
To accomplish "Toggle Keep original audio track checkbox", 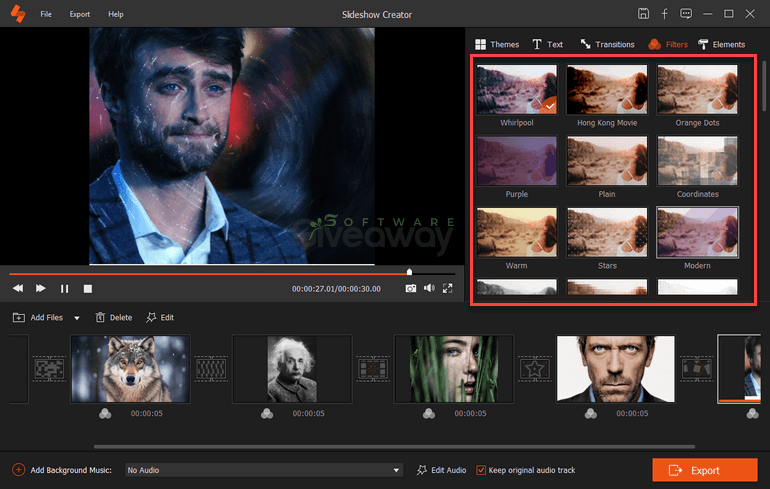I will point(481,469).
